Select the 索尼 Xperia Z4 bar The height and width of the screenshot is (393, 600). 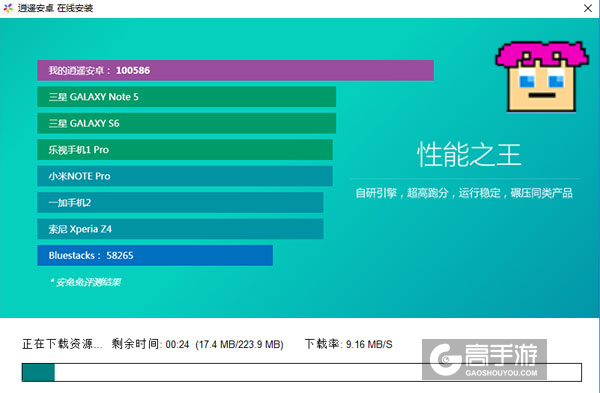(180, 229)
